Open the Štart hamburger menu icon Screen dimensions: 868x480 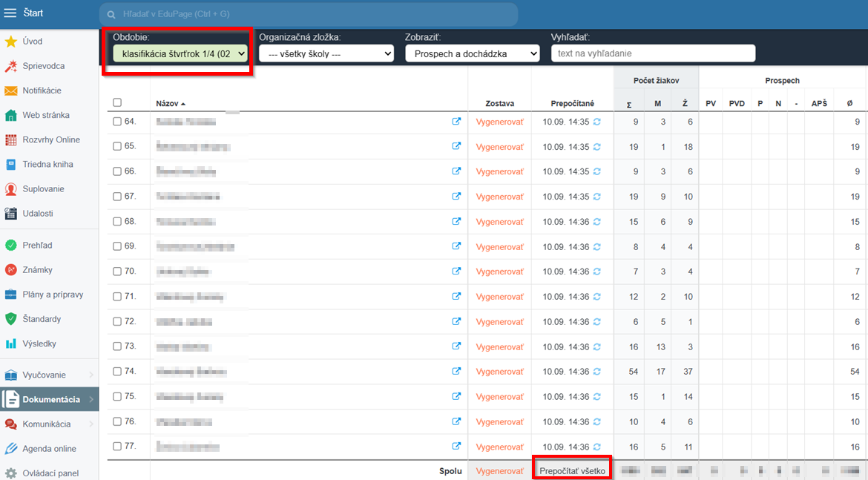[x=10, y=13]
